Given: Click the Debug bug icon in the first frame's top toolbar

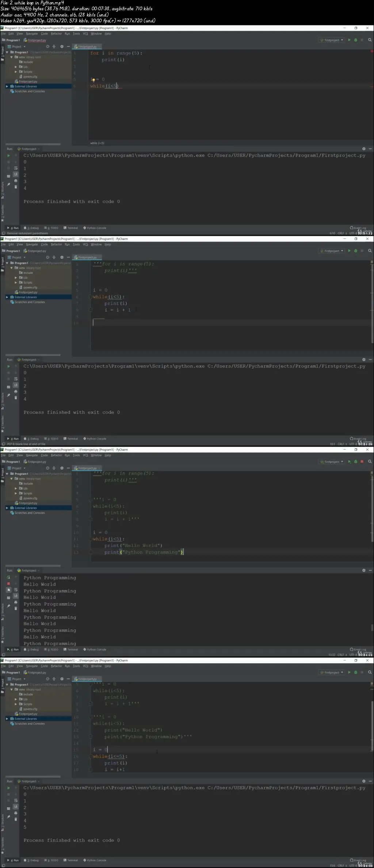Looking at the screenshot, I should 356,40.
